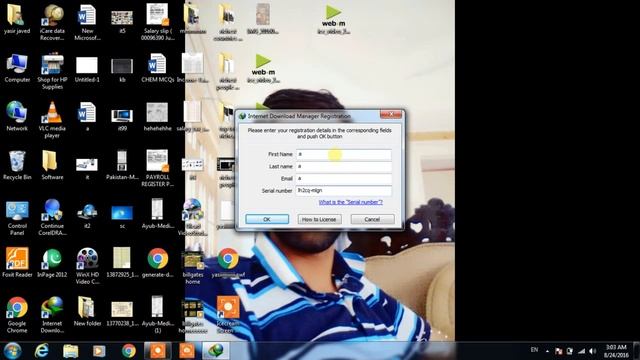This screenshot has width=640, height=360.
Task: Select the Network desktop icon
Action: point(17,117)
